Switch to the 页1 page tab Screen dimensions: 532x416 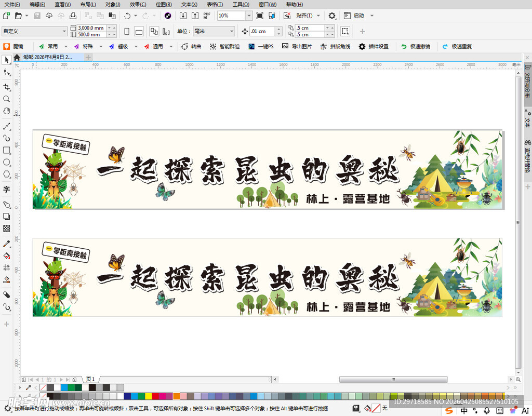tap(90, 379)
